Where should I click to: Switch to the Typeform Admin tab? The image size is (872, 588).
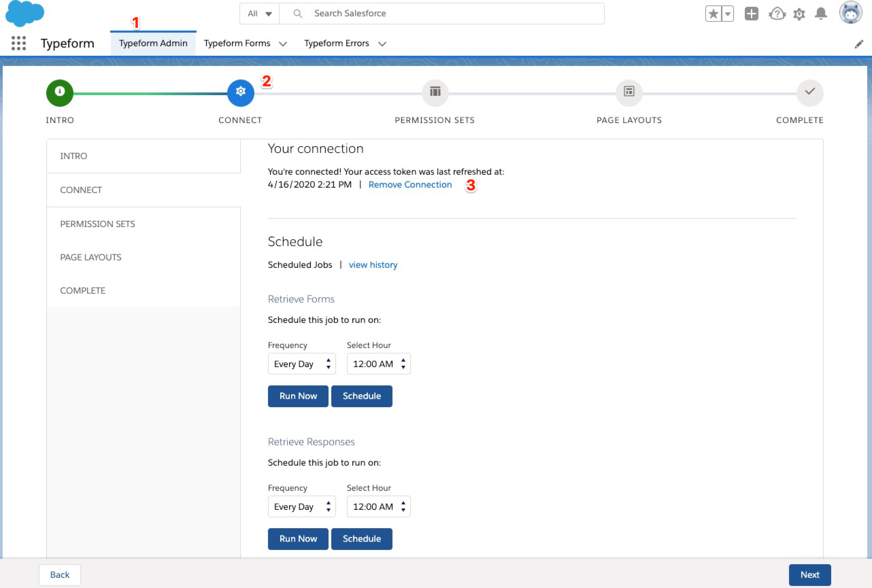[153, 44]
